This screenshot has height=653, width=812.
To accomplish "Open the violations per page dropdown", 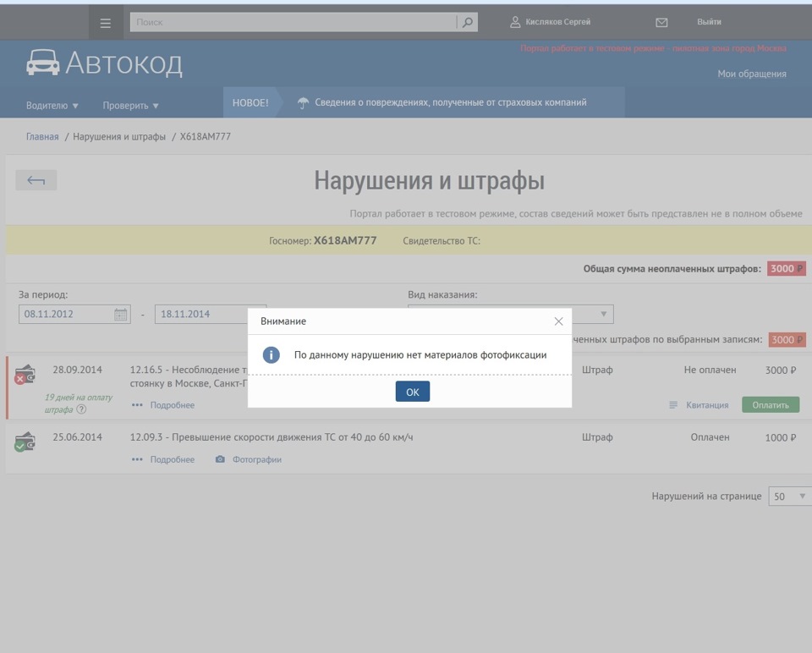I will [x=789, y=497].
